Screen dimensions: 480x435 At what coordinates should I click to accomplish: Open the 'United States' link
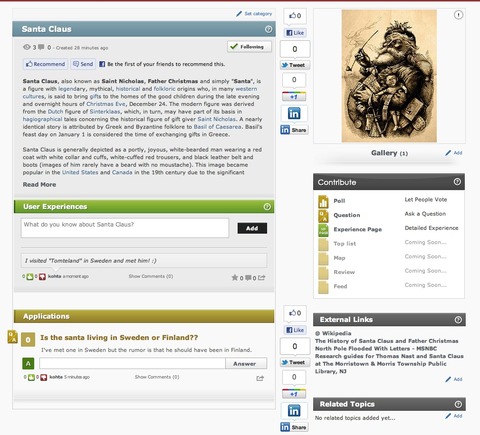(x=80, y=172)
